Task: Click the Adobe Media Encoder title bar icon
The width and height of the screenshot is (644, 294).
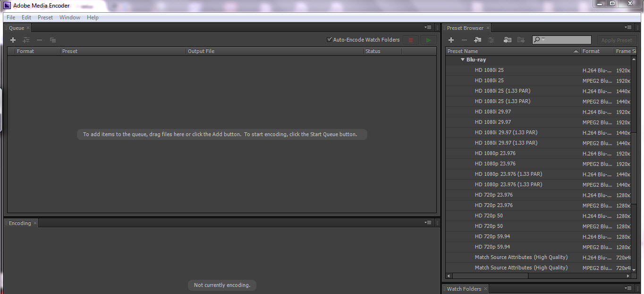Action: (x=8, y=6)
